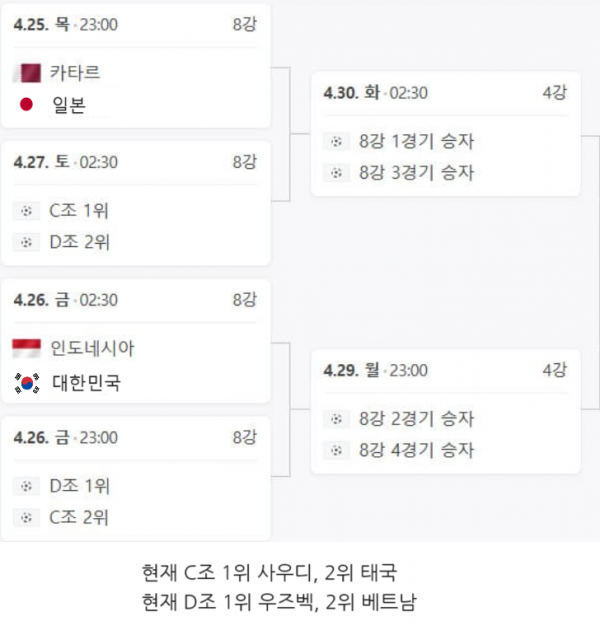Click ball icon beside 8강 1경기 승자

(x=336, y=141)
